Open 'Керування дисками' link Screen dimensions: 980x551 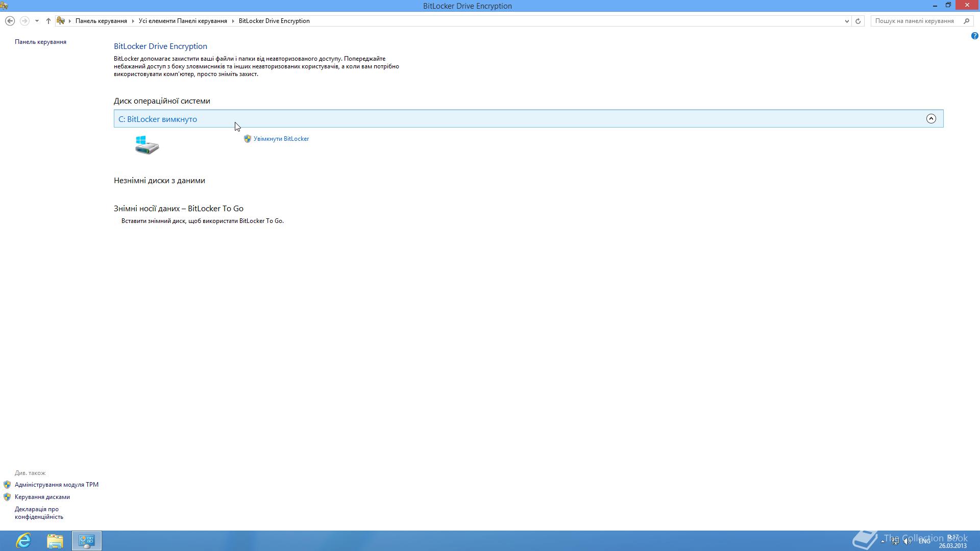(42, 497)
